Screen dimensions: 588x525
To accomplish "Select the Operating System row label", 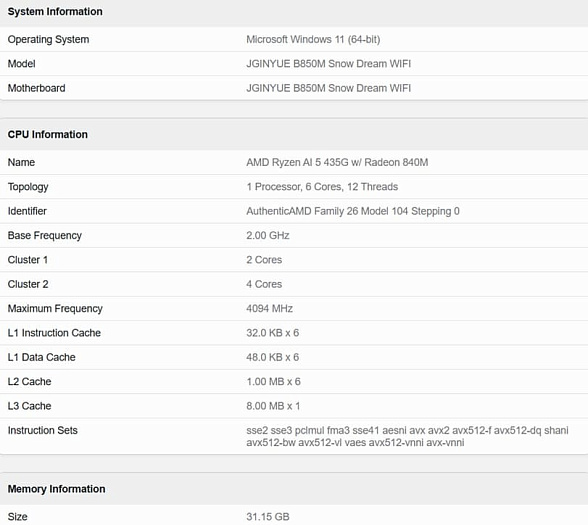I will tap(48, 39).
